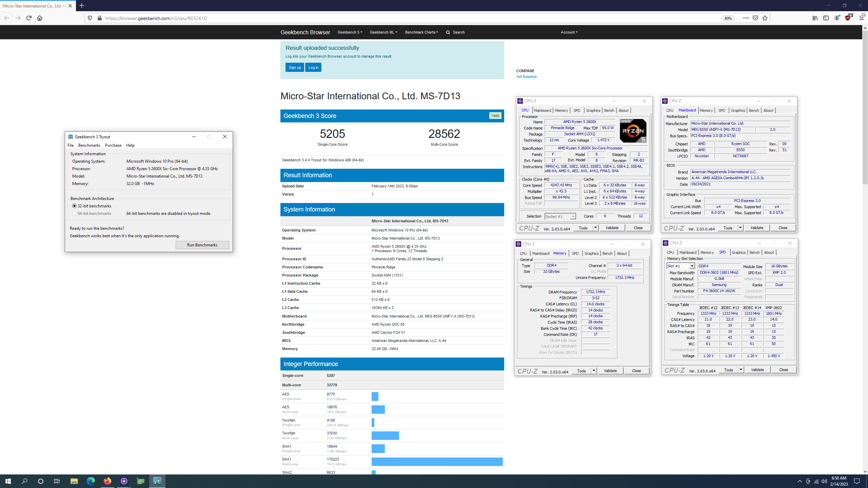Go to the browser home page
Image resolution: width=868 pixels, height=488 pixels.
point(40,18)
